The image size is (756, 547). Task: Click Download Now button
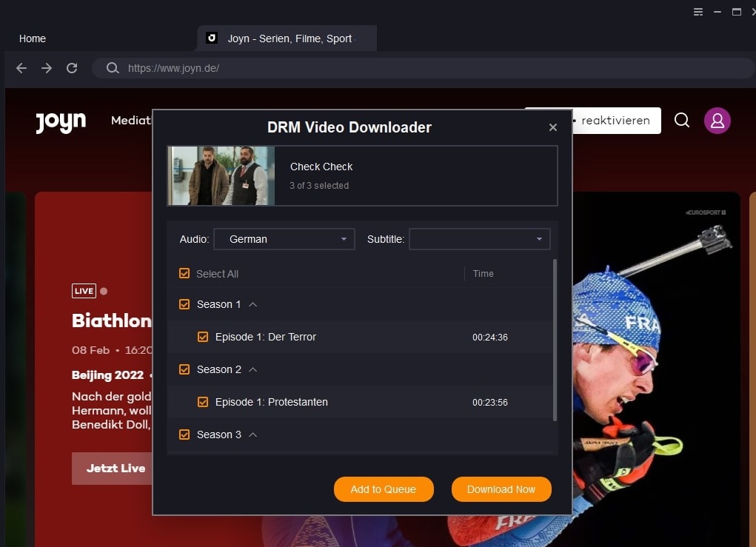click(501, 489)
